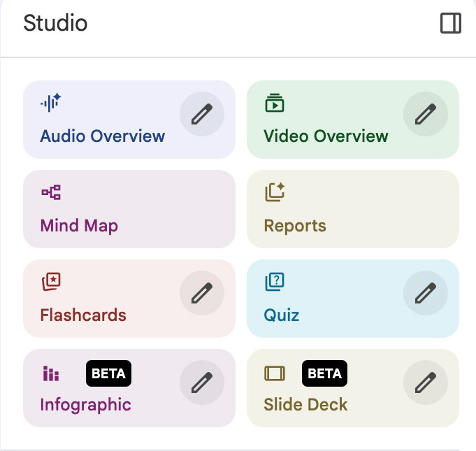476x451 pixels.
Task: Click the Quiz question mark icon
Action: tap(275, 282)
